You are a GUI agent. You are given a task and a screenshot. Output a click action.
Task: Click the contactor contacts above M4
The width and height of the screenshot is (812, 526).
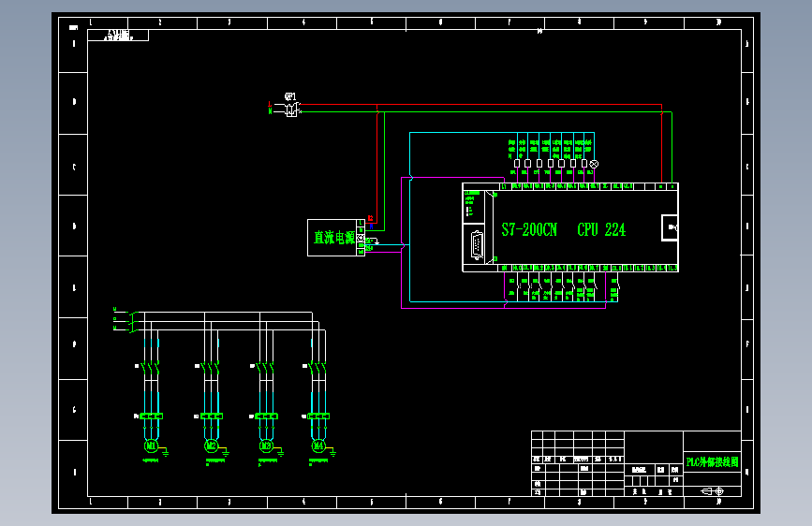tap(317, 368)
